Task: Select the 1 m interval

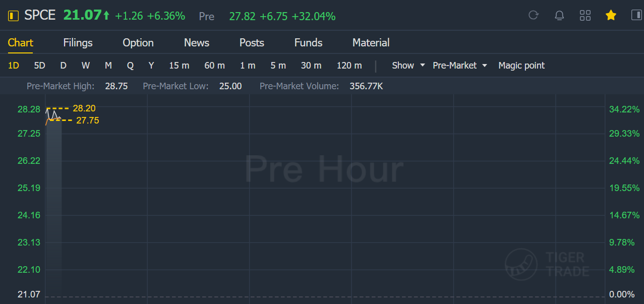Action: point(248,66)
